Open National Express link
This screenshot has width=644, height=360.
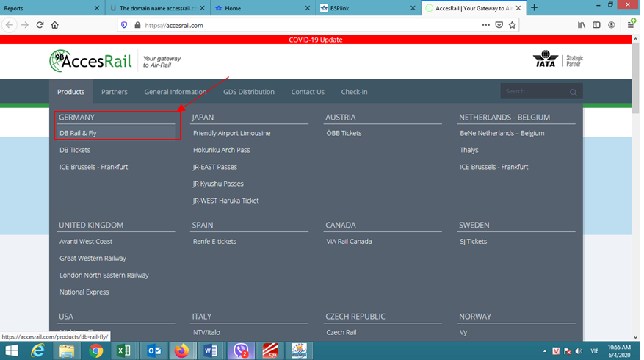[x=84, y=292]
